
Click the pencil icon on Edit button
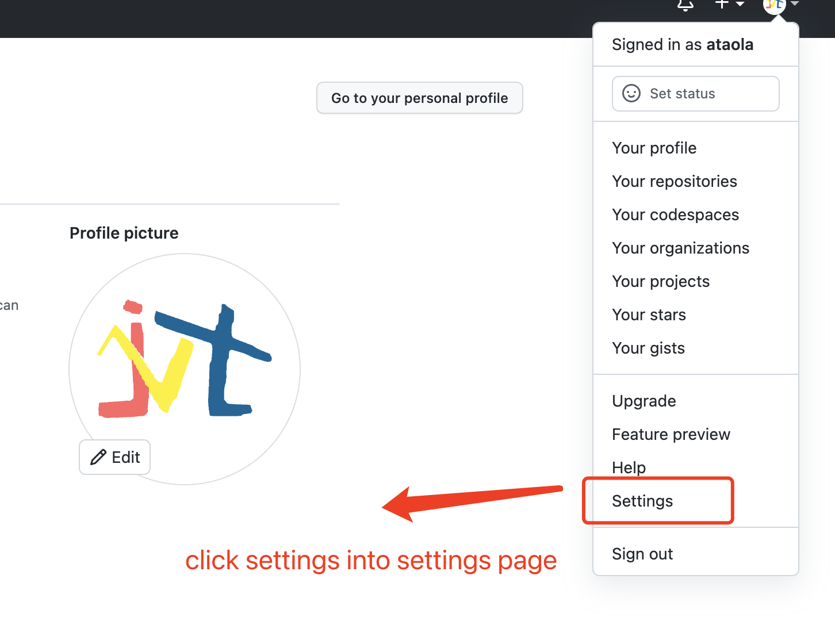[x=98, y=457]
